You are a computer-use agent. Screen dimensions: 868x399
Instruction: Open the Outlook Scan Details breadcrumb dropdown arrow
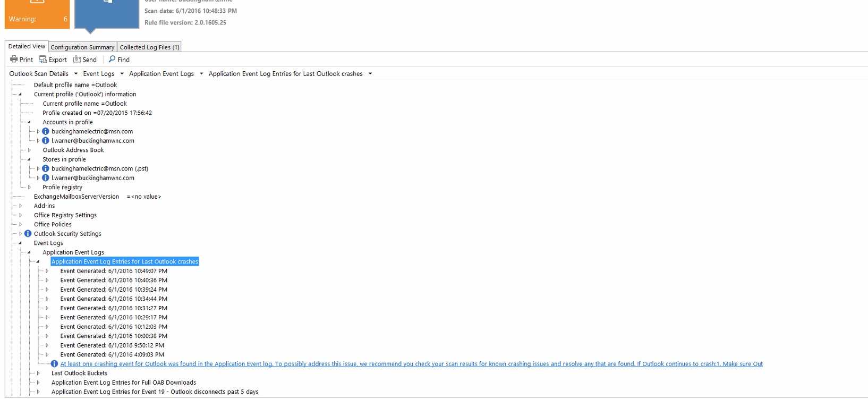pyautogui.click(x=76, y=74)
